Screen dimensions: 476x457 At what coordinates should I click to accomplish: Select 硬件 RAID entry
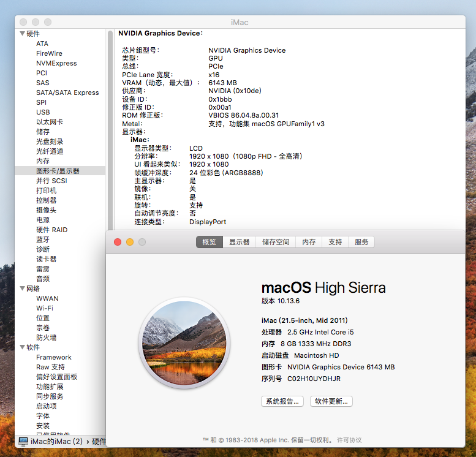[x=51, y=230]
